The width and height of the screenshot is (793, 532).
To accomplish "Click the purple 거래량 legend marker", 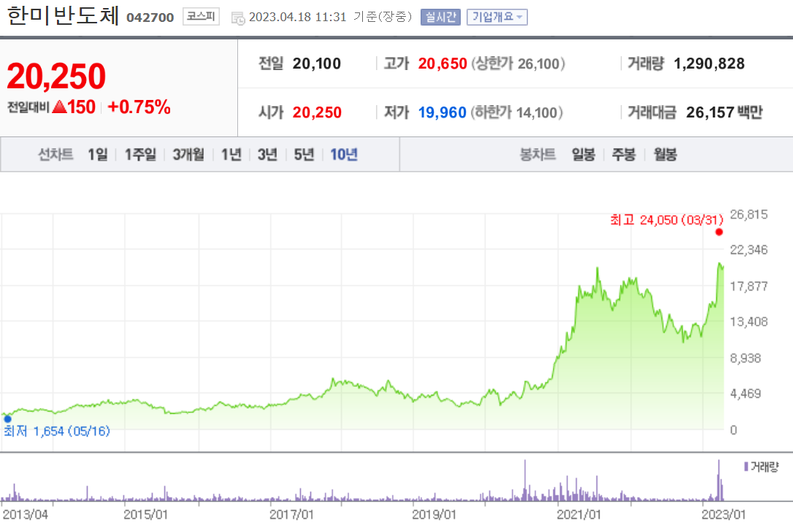I will (x=746, y=466).
